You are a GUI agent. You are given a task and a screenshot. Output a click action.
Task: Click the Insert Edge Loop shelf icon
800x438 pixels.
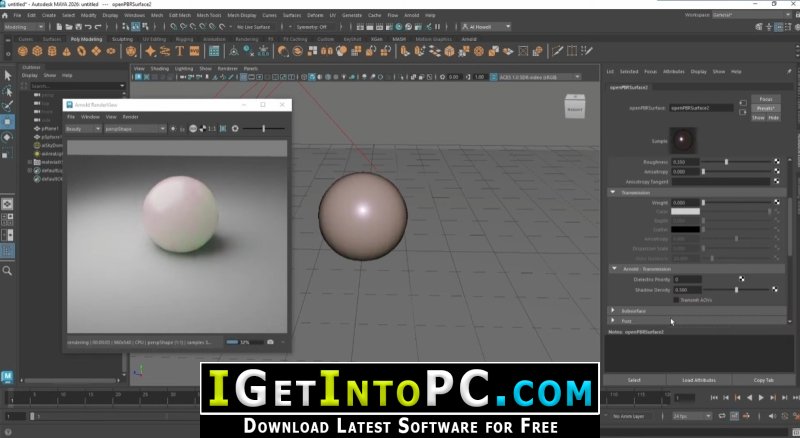point(572,51)
